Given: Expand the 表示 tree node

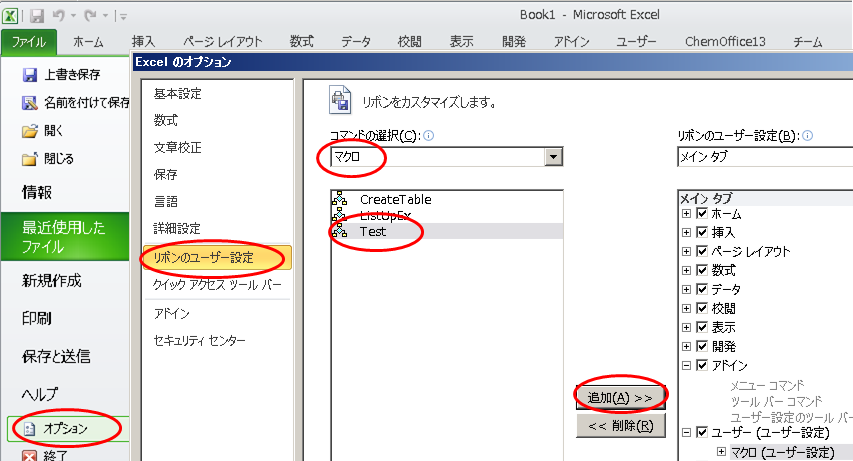Looking at the screenshot, I should coord(687,328).
